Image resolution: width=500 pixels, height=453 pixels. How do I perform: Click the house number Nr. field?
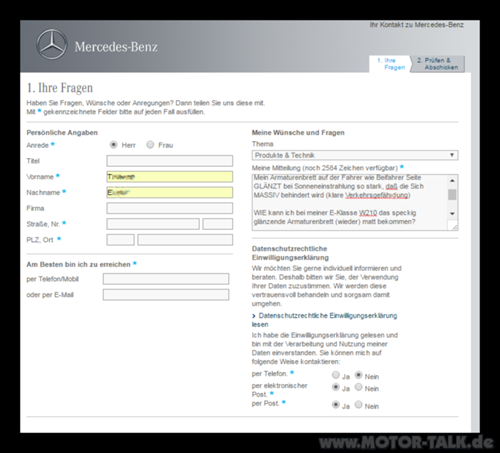[218, 224]
